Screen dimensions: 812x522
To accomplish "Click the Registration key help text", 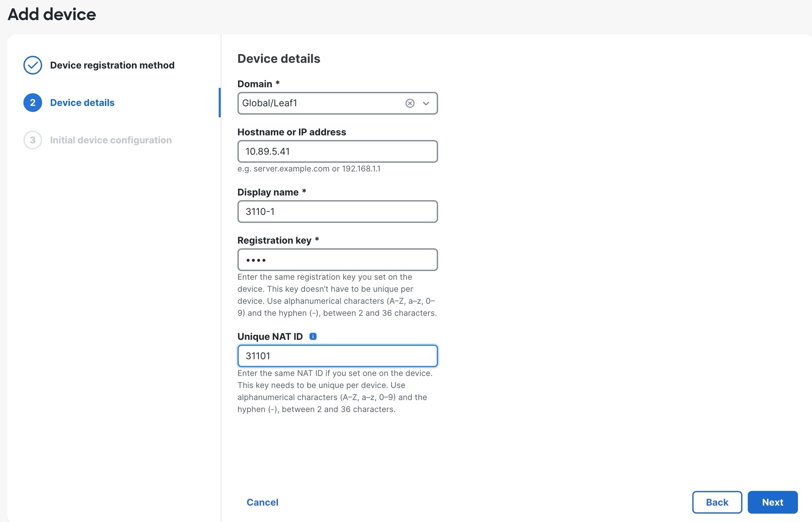I will (336, 295).
